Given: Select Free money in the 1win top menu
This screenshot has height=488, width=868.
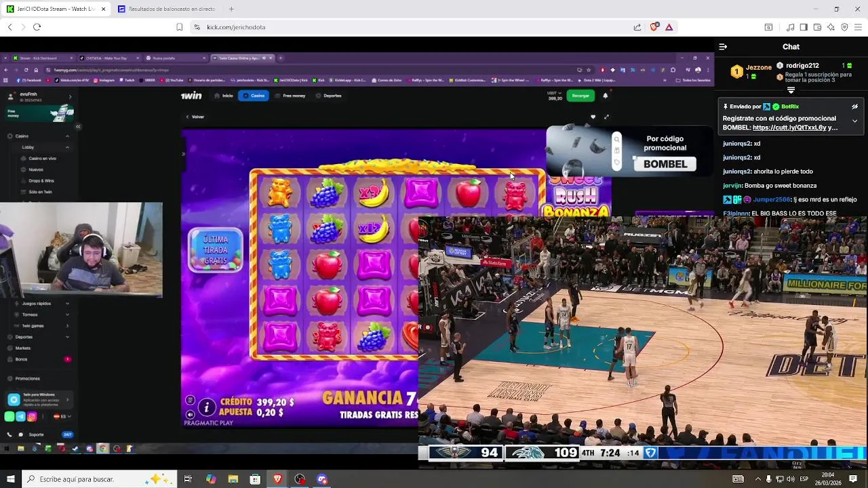Looking at the screenshot, I should pyautogui.click(x=290, y=96).
